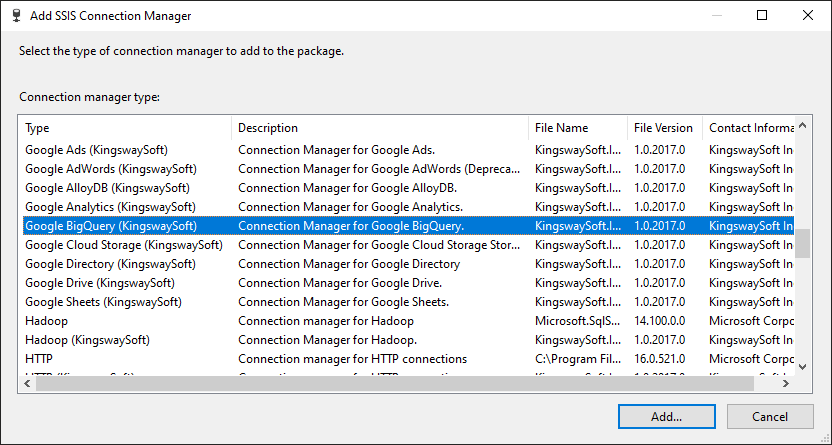Click KingswaySoft file name in Google Analytics row
The height and width of the screenshot is (445, 832).
578,207
